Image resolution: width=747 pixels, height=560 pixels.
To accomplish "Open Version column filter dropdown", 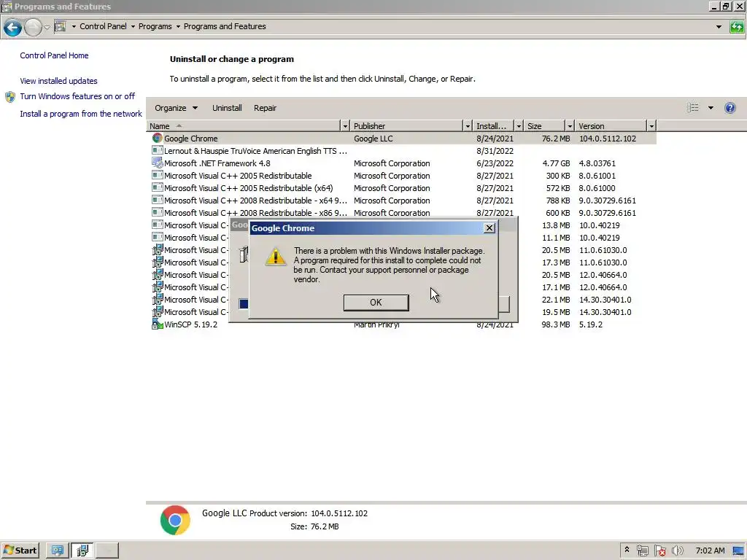I will pyautogui.click(x=651, y=126).
